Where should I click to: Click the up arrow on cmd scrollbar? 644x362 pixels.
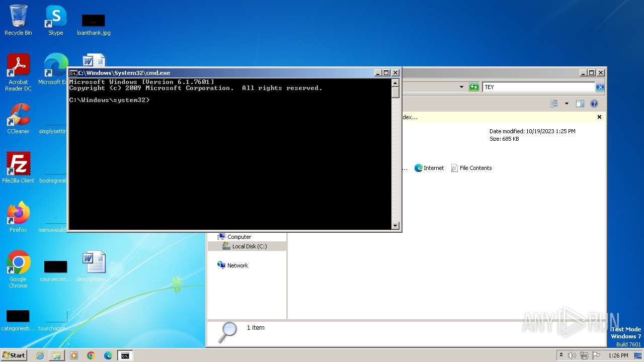click(395, 83)
